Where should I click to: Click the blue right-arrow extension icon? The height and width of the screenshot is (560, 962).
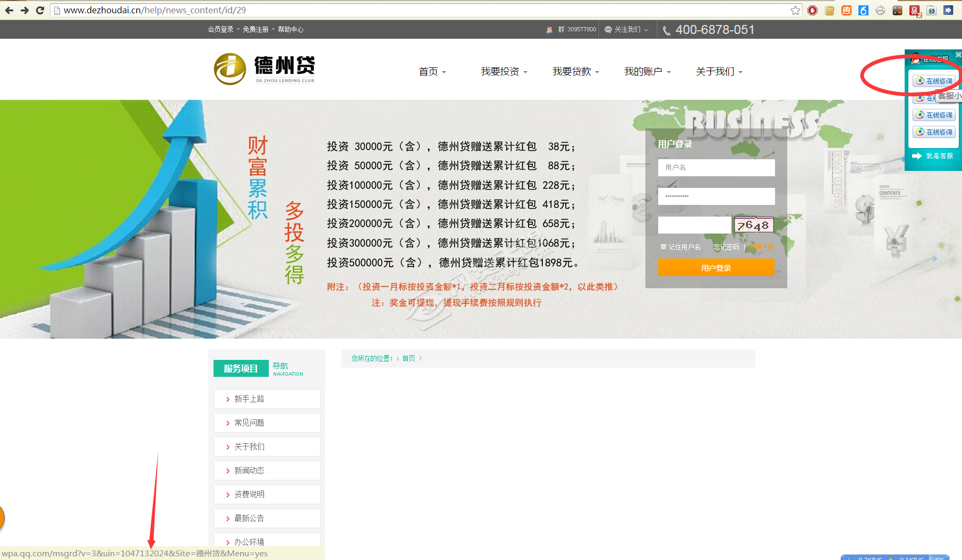click(x=948, y=10)
